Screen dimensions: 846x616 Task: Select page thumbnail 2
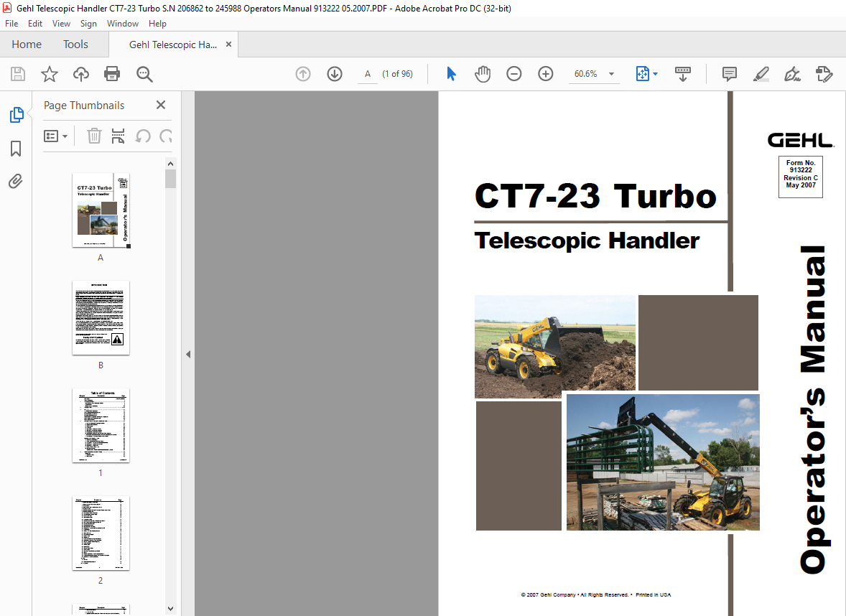click(101, 533)
